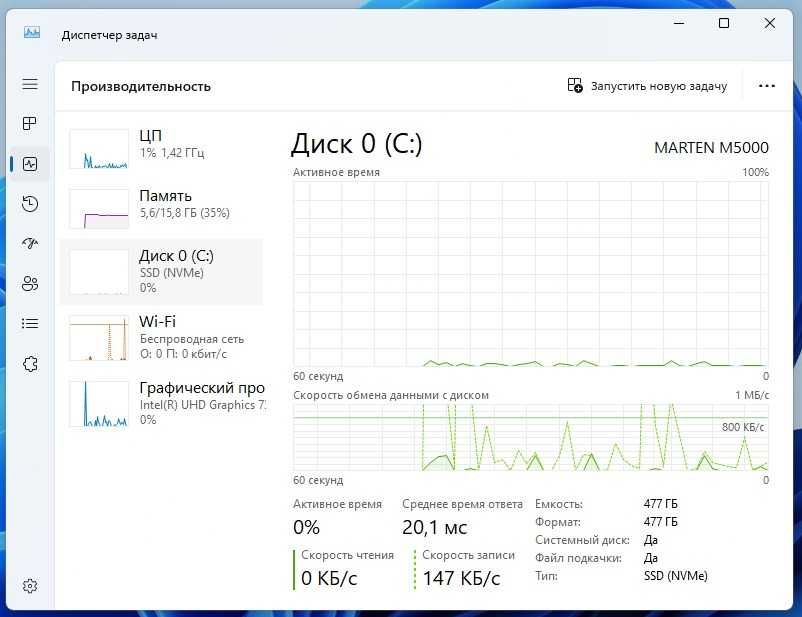The width and height of the screenshot is (802, 617).
Task: Select the Performance page icon
Action: [x=30, y=164]
